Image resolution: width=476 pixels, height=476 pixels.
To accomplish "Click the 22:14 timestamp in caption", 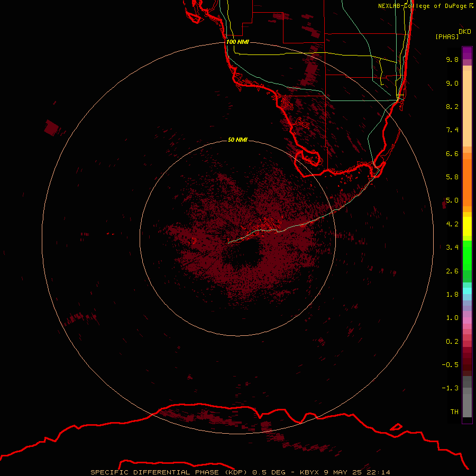I will pos(378,472).
